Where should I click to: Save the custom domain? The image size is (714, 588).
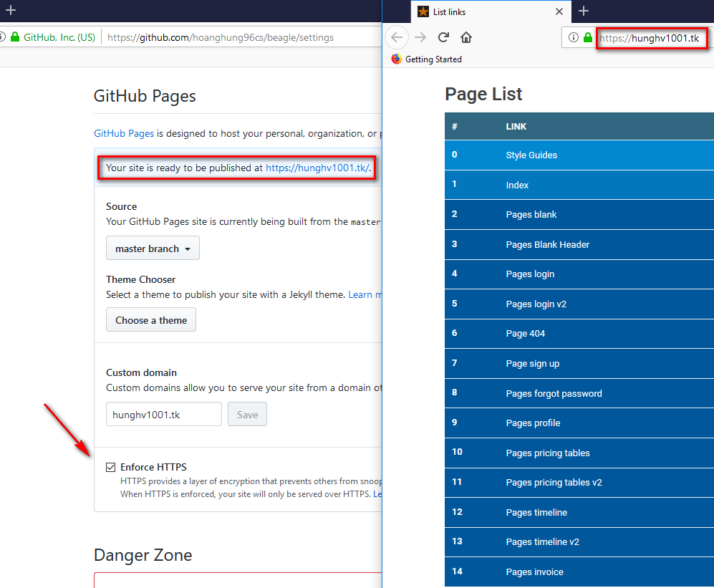click(247, 414)
